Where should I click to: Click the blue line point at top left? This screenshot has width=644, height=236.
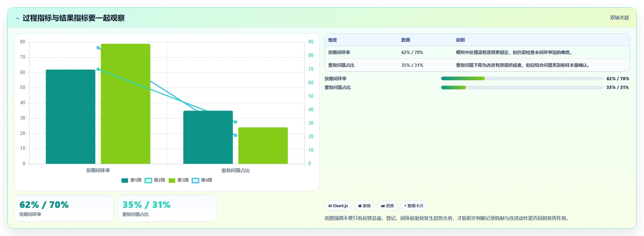(98, 48)
